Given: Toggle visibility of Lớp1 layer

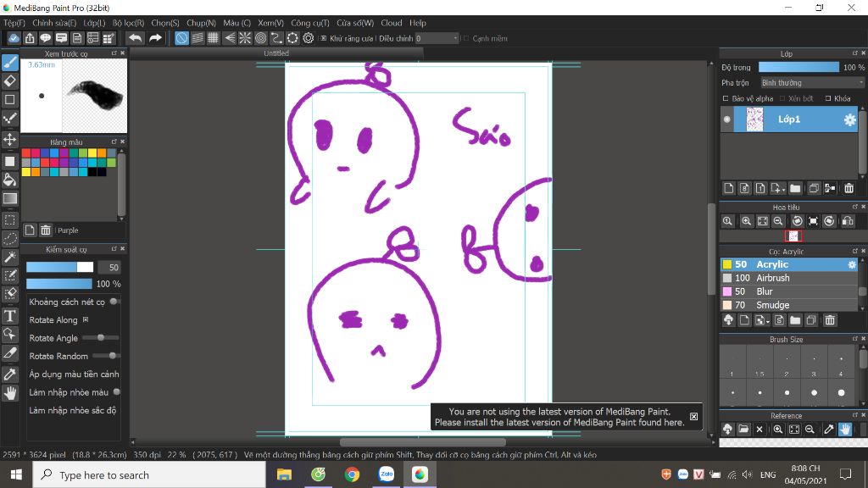Looking at the screenshot, I should [x=727, y=119].
